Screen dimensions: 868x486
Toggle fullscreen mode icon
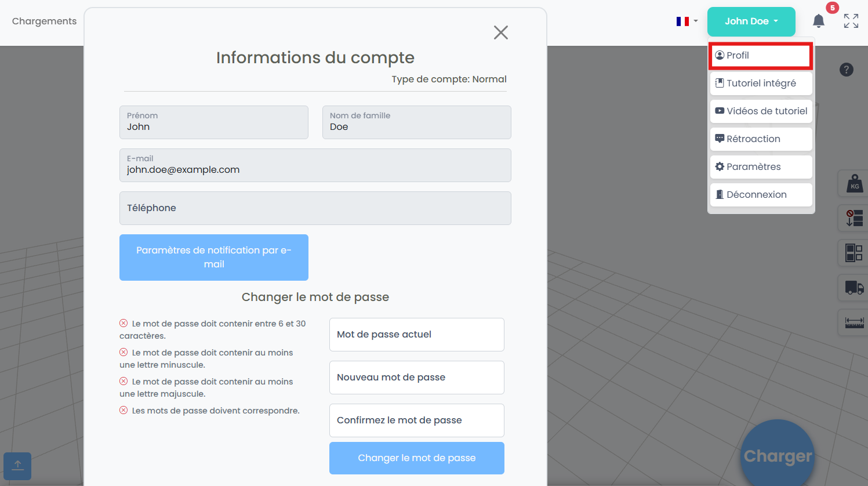pyautogui.click(x=851, y=21)
